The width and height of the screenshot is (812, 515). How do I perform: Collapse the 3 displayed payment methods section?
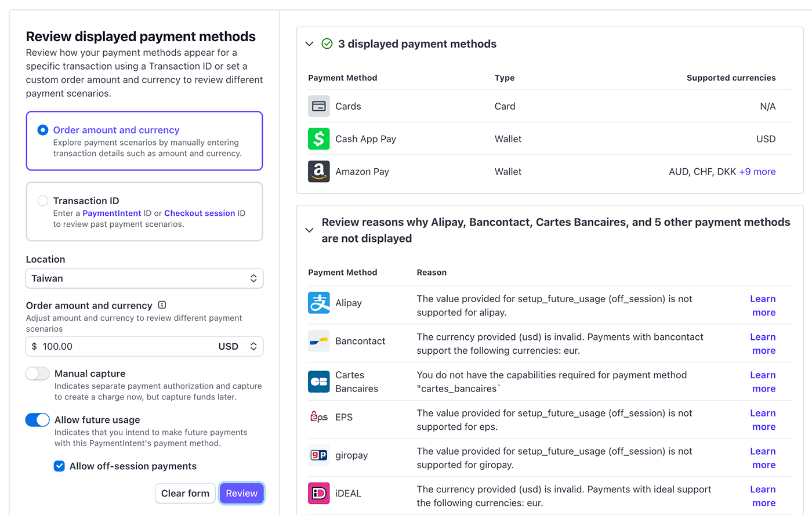pos(309,43)
